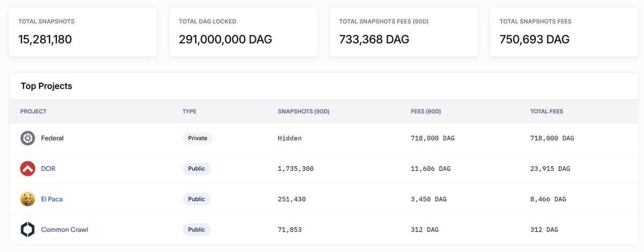
Task: Sort by the TYPE column header
Action: (189, 112)
